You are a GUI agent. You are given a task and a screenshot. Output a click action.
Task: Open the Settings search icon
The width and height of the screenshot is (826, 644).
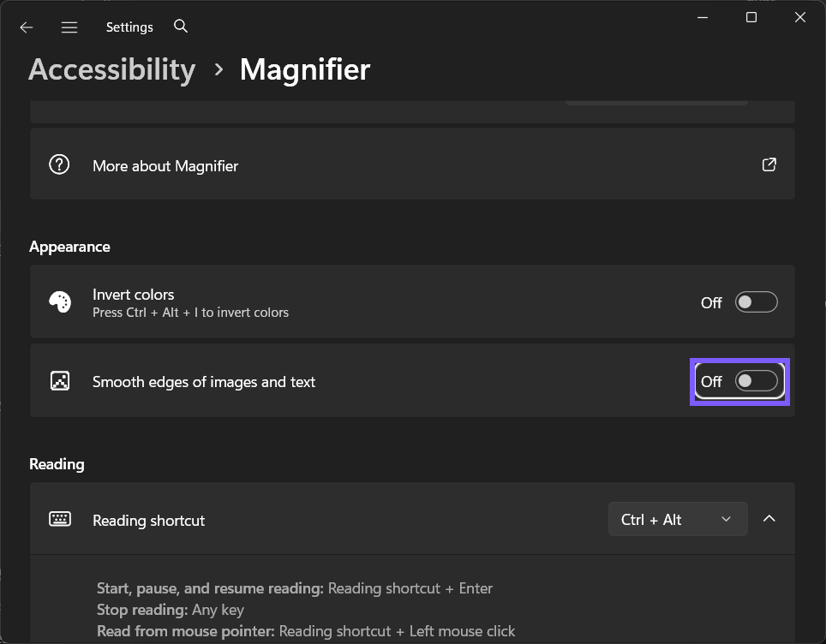point(181,27)
